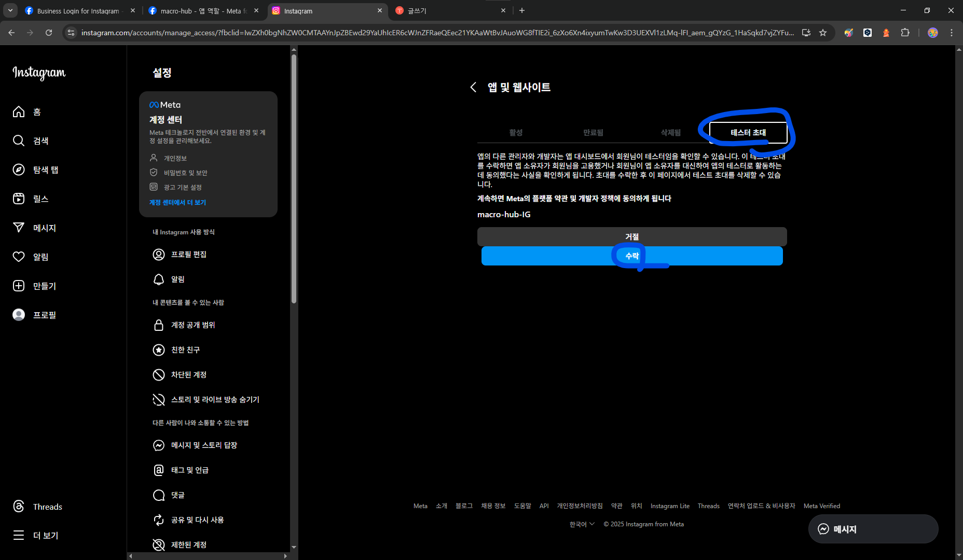Click the Instagram Lite footer link
Screen dimensions: 963x560
tap(670, 506)
